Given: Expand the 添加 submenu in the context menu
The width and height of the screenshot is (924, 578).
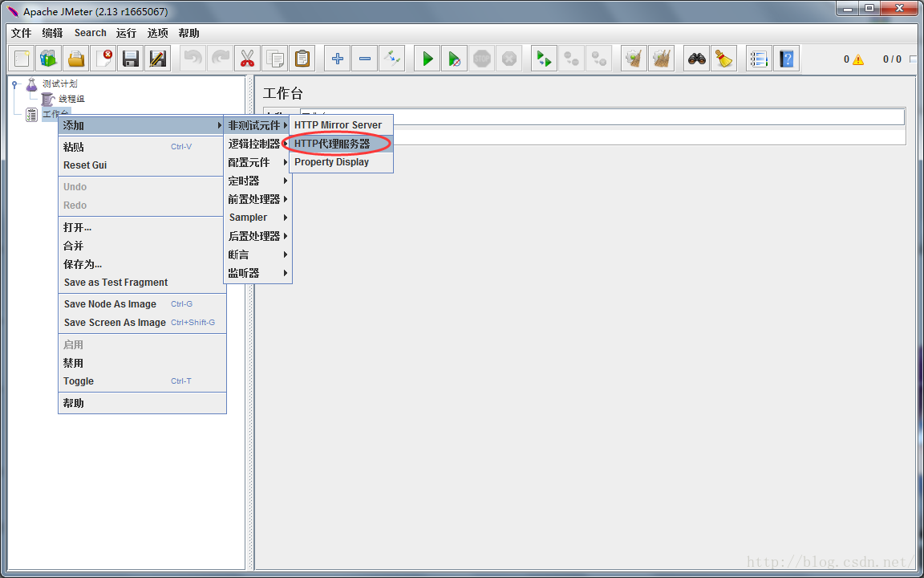Looking at the screenshot, I should pyautogui.click(x=142, y=125).
